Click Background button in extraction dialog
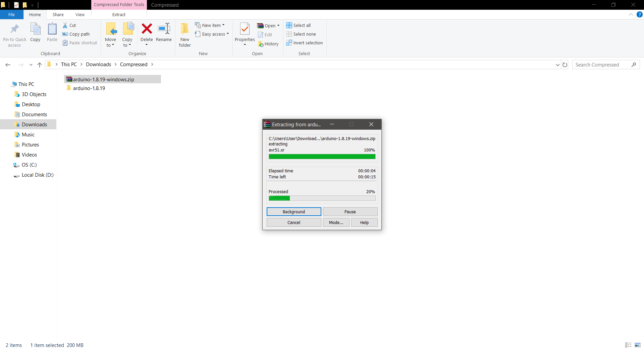Image resolution: width=644 pixels, height=350 pixels. pos(294,212)
